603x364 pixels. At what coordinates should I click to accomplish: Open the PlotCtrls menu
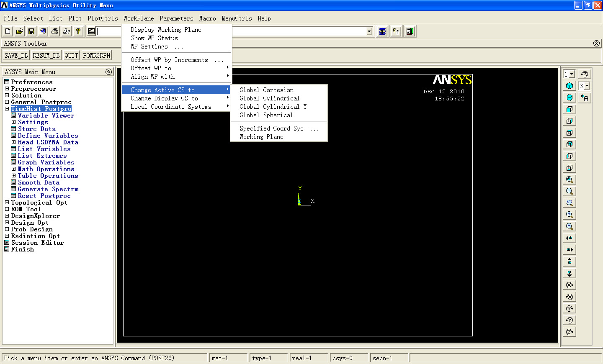coord(103,18)
